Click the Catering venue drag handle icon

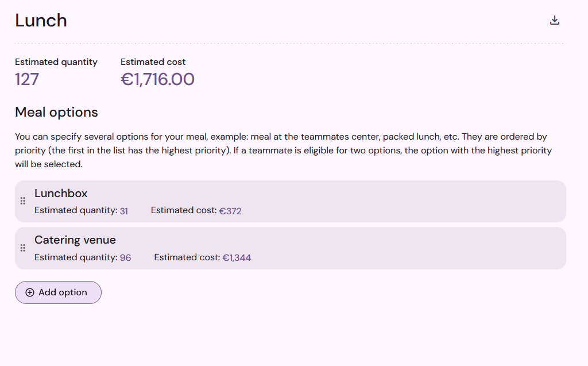(23, 248)
